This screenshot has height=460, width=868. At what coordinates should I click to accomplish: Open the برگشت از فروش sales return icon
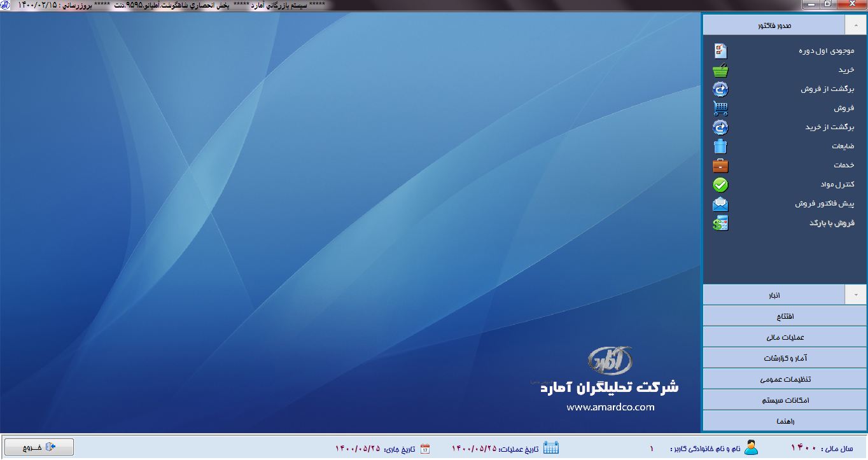[720, 89]
